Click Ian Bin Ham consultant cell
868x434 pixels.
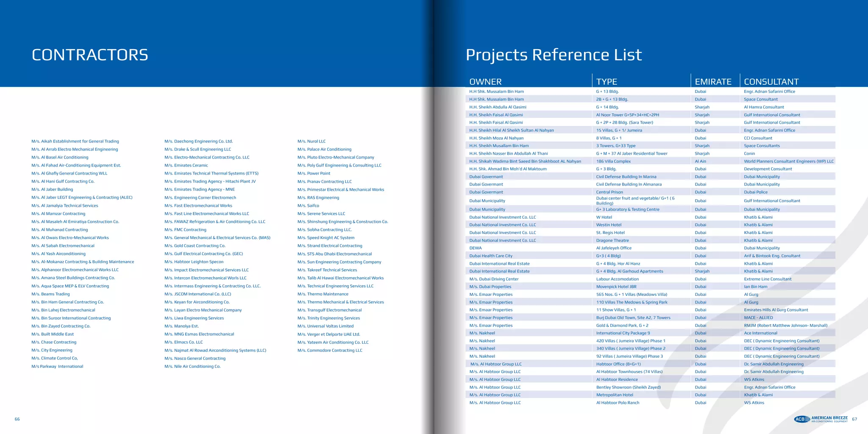click(x=756, y=287)
